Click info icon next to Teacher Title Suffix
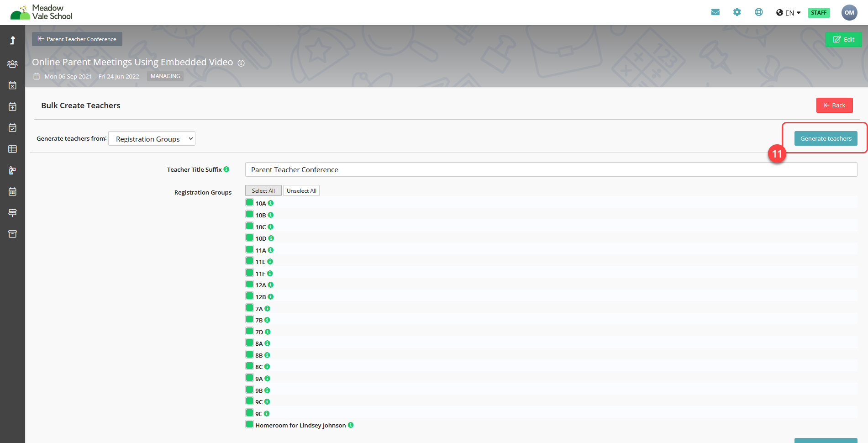 coord(226,169)
